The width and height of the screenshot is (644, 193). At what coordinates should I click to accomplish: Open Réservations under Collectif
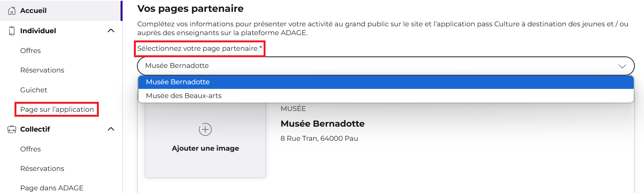[x=42, y=169]
